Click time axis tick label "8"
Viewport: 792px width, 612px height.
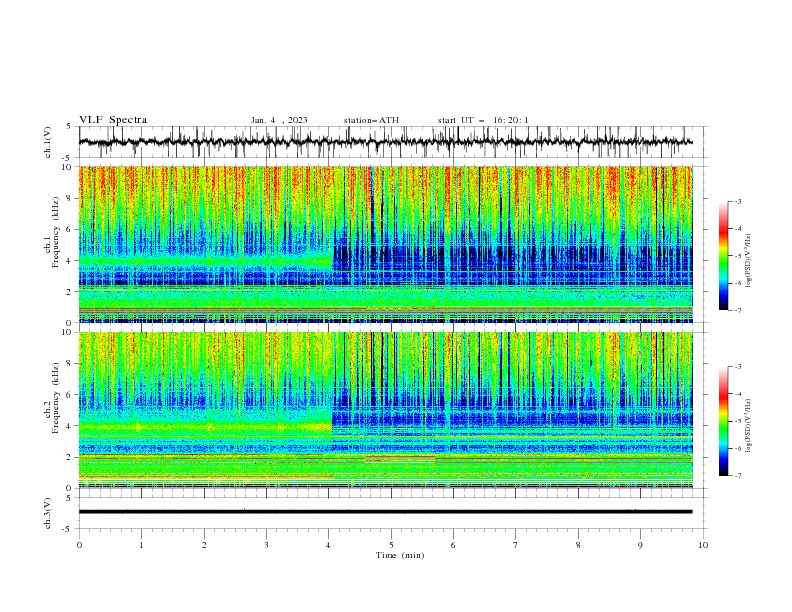pyautogui.click(x=578, y=545)
